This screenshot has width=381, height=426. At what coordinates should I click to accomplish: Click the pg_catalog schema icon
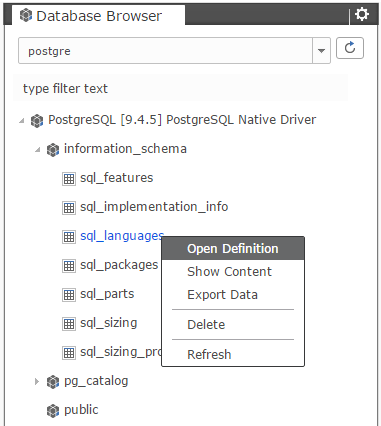[x=53, y=382]
